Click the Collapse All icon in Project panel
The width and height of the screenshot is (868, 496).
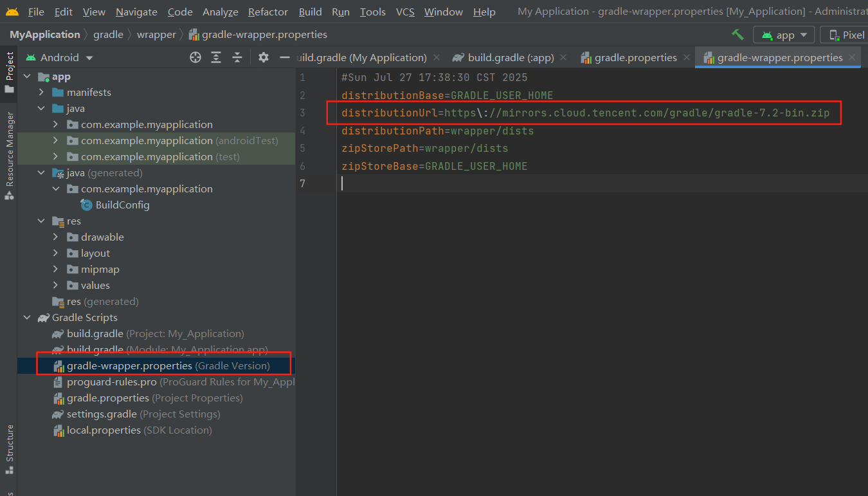pyautogui.click(x=237, y=57)
